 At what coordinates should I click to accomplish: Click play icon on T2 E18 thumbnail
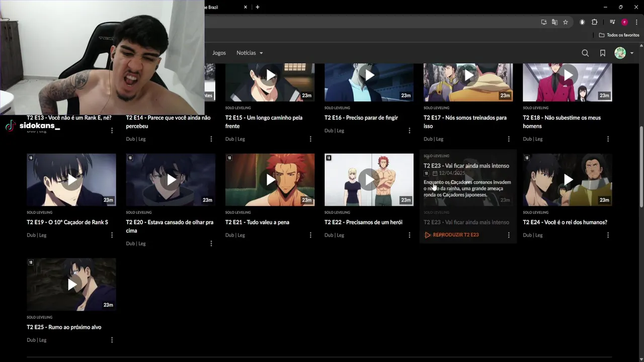coord(568,75)
